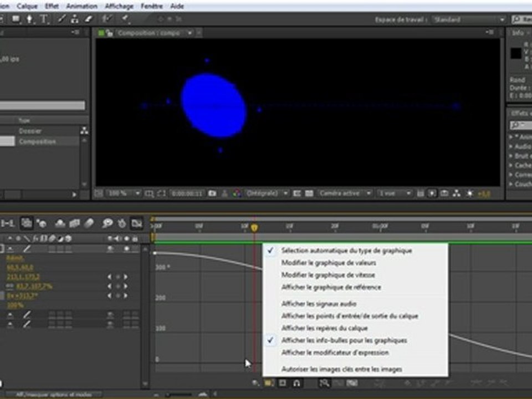
Task: Click fit selection to view icon
Action: tap(338, 383)
